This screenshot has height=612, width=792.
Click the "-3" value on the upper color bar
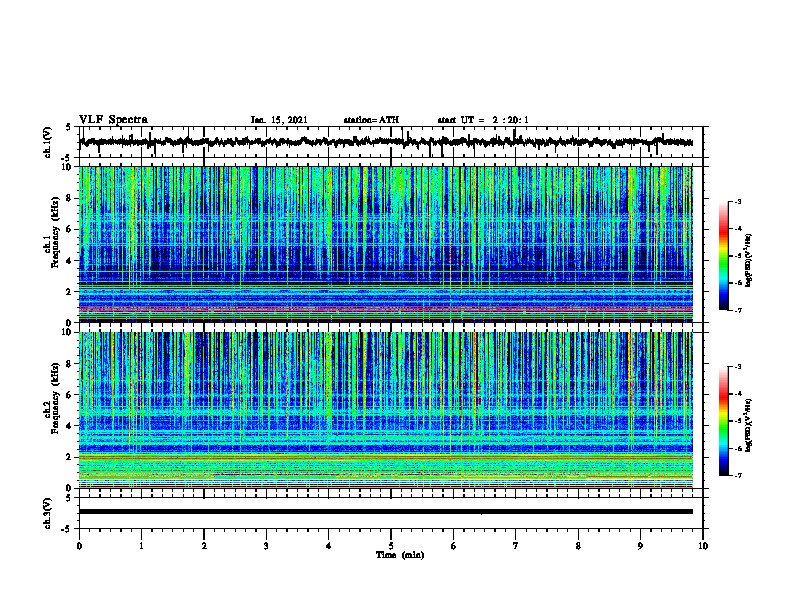coord(738,202)
